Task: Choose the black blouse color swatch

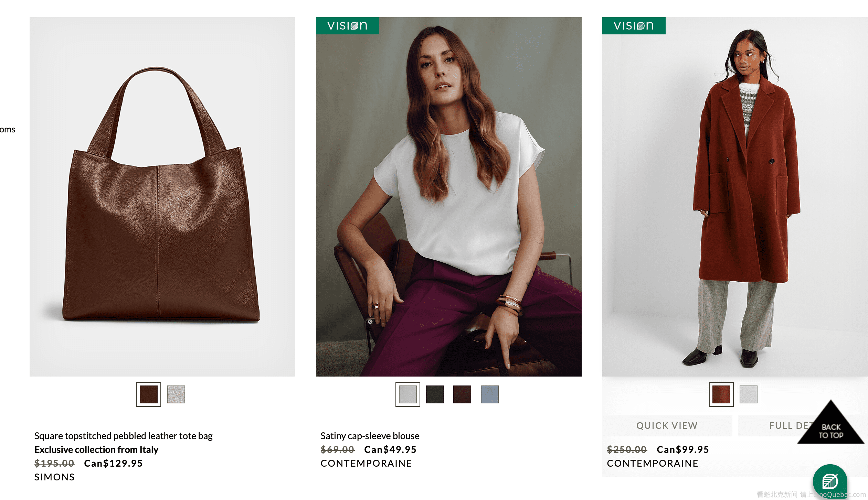Action: click(x=435, y=394)
